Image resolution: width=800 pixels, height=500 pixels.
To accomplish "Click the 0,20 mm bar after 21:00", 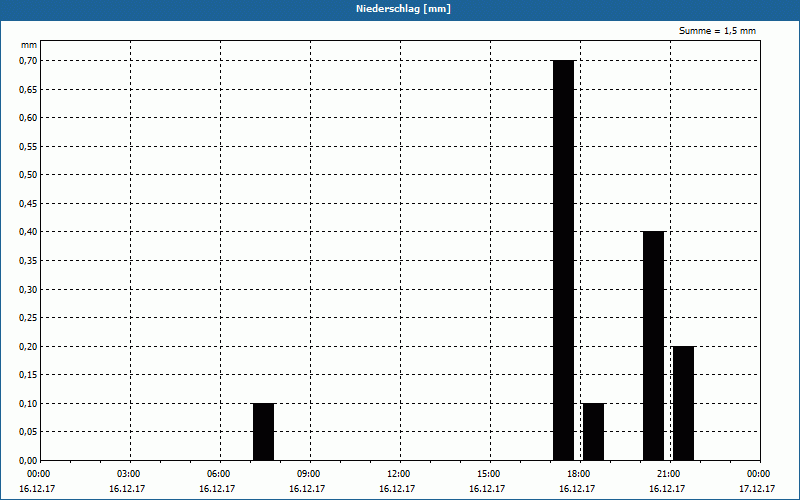I will (683, 403).
